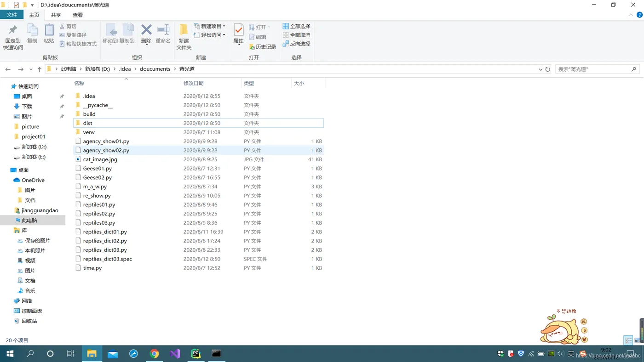This screenshot has height=362, width=644.
Task: Choose 粘贴快捷方式 in the ribbon
Action: point(78,44)
